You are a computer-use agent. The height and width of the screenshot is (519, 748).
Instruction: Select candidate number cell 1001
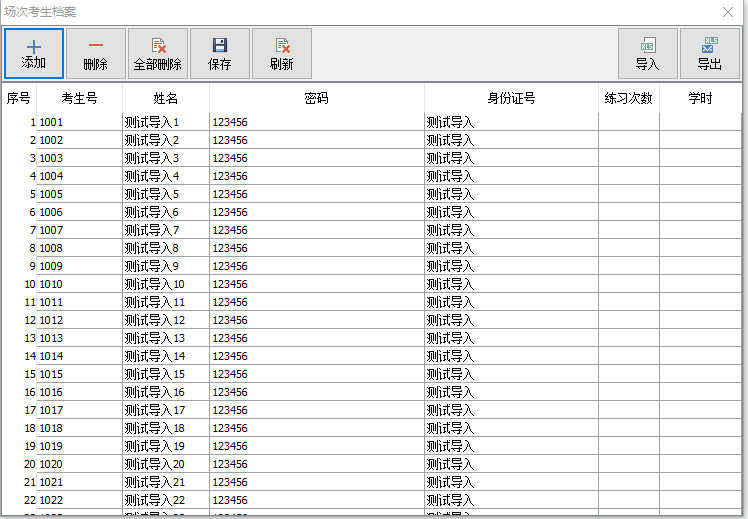pos(79,122)
